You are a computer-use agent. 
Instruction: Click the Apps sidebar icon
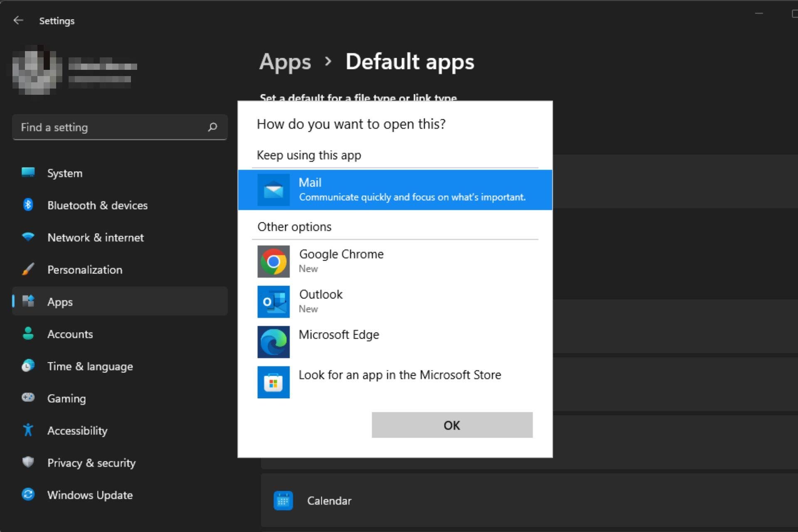pos(28,301)
